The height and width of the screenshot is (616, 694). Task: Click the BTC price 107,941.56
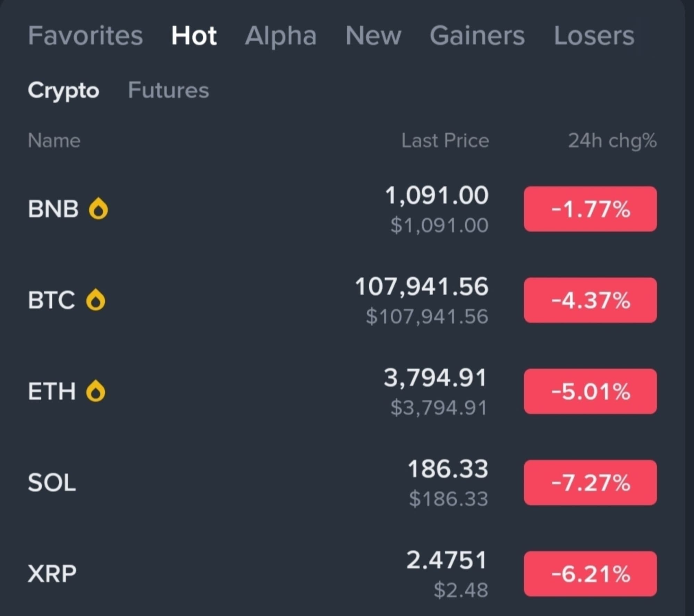tap(422, 287)
